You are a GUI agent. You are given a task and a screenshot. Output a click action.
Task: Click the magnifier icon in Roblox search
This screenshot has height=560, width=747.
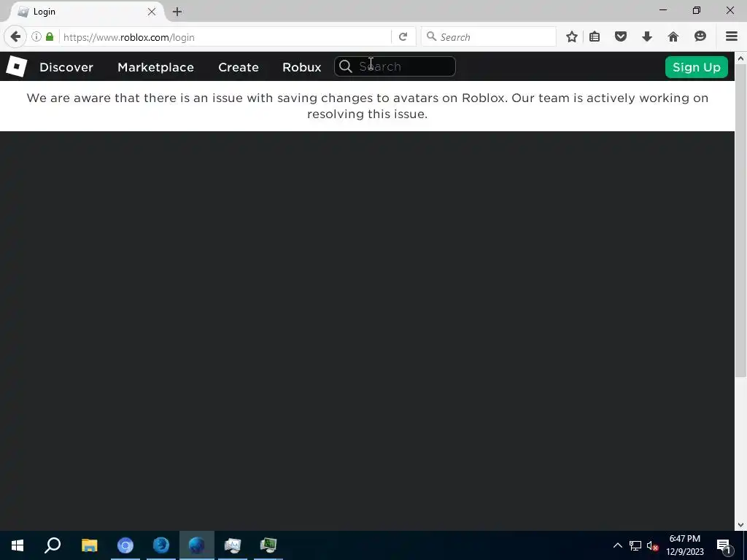point(346,66)
